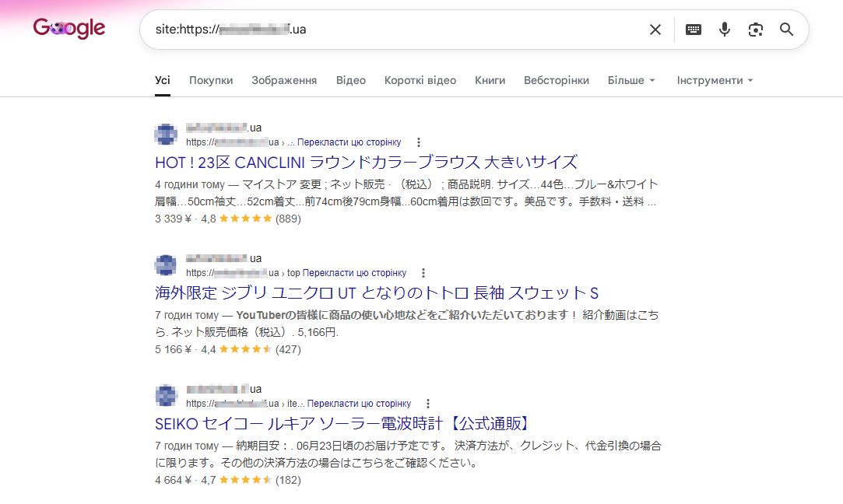
Task: Clear the search query with X
Action: (x=655, y=30)
